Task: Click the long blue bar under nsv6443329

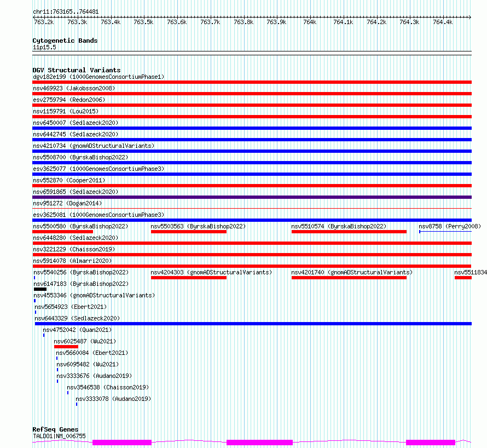Action: (253, 324)
